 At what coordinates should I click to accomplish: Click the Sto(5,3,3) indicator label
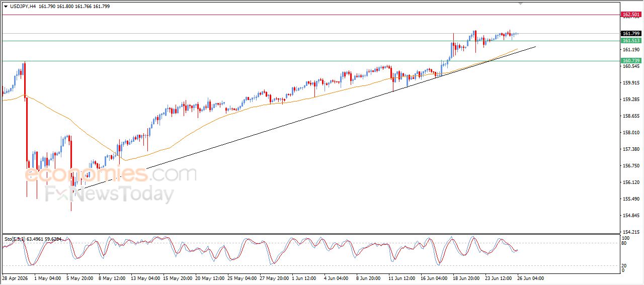(x=15, y=239)
